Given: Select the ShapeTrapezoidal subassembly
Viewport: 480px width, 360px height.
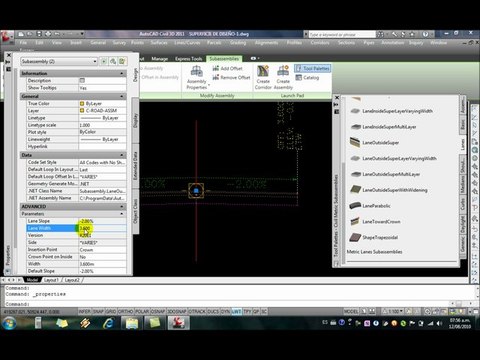Looking at the screenshot, I should tap(374, 237).
